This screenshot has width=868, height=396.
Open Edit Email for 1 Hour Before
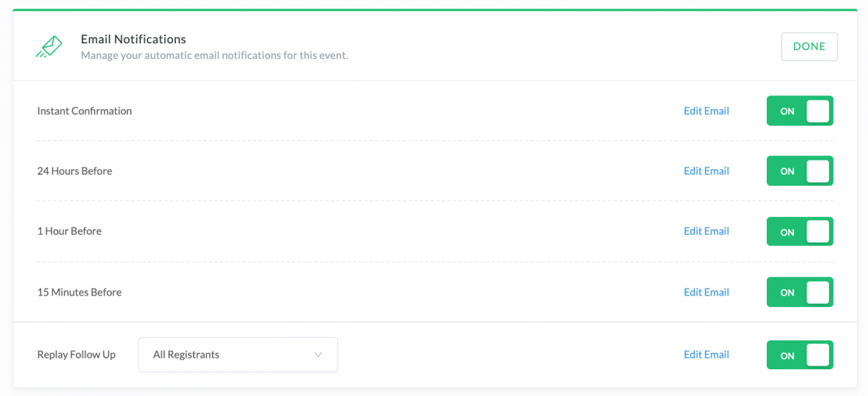click(x=706, y=231)
